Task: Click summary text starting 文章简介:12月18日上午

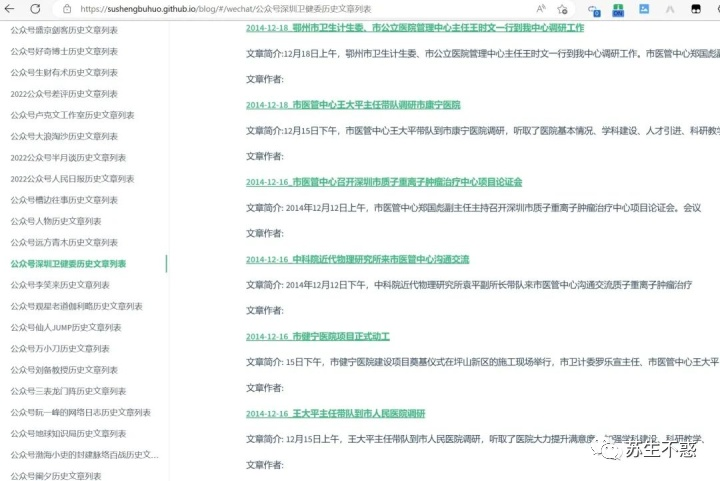Action: click(483, 54)
